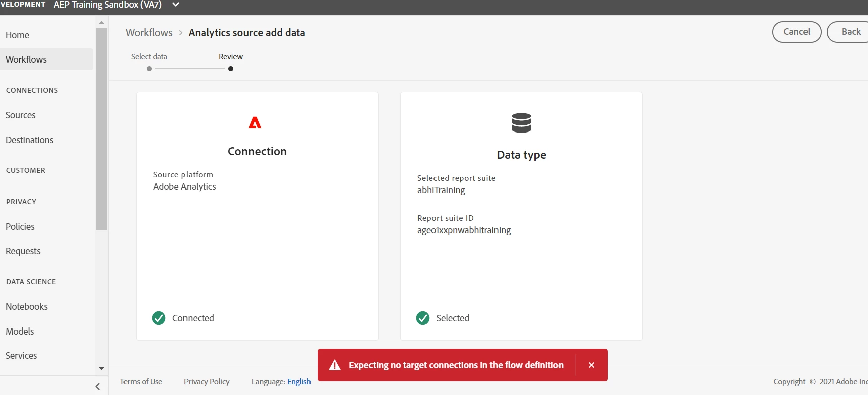Image resolution: width=868 pixels, height=395 pixels.
Task: Click the Connection card heading
Action: tap(257, 151)
